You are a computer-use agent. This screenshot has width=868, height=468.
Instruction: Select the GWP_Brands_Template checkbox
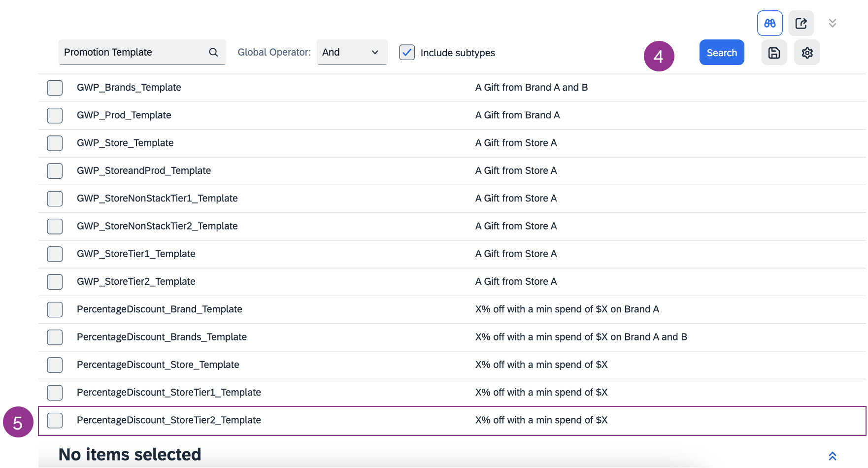pos(55,88)
